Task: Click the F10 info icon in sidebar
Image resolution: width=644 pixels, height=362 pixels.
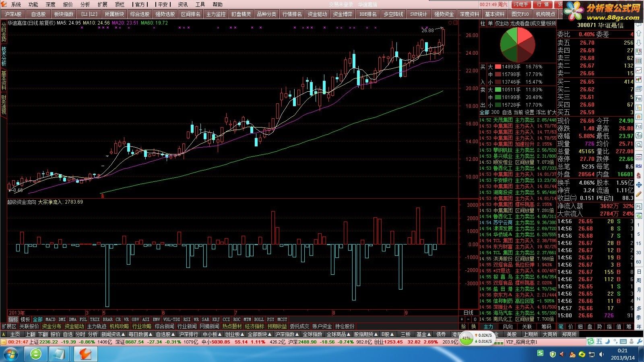Action: click(639, 98)
